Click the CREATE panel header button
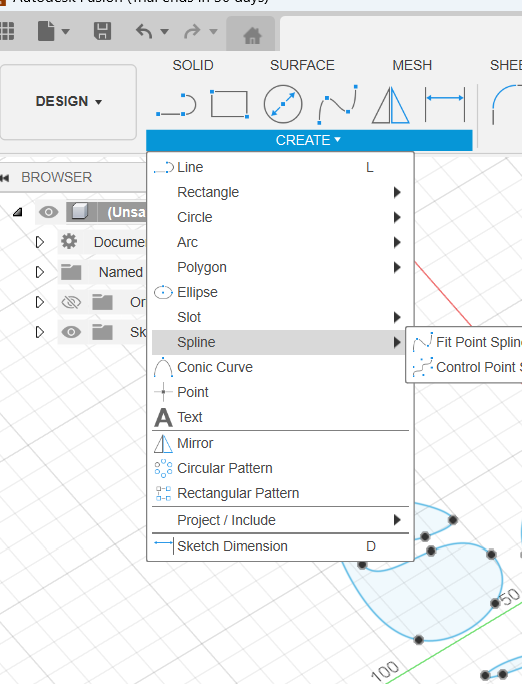The width and height of the screenshot is (522, 684). [x=309, y=140]
